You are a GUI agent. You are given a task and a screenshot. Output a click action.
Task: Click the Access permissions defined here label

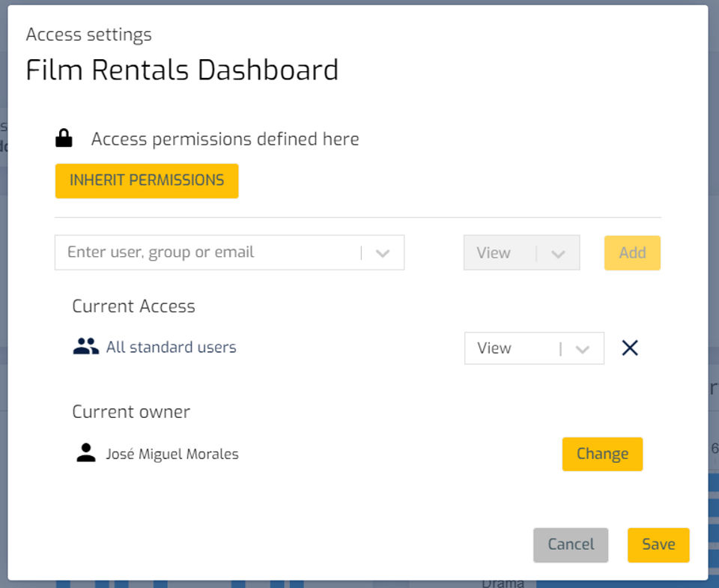tap(225, 139)
